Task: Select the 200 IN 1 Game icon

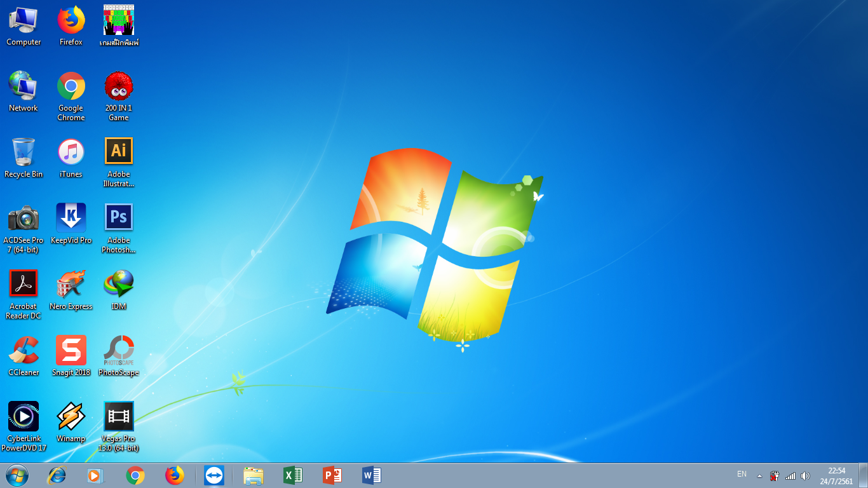Action: 119,97
